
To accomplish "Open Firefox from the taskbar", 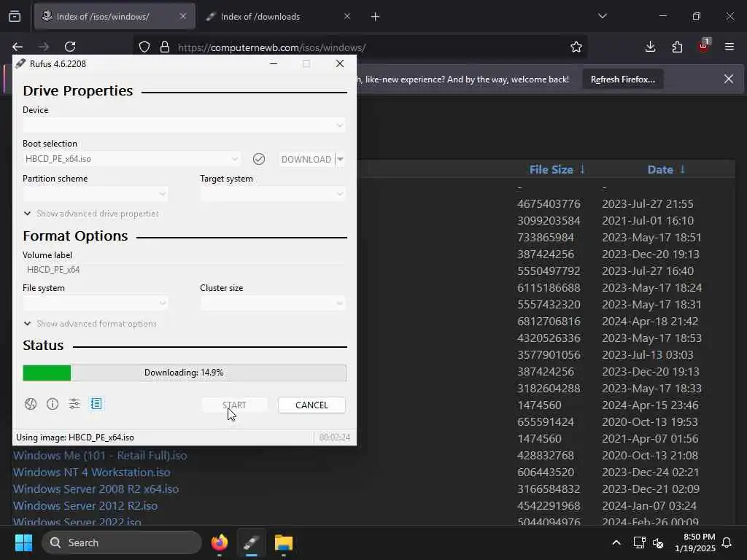I will [220, 542].
